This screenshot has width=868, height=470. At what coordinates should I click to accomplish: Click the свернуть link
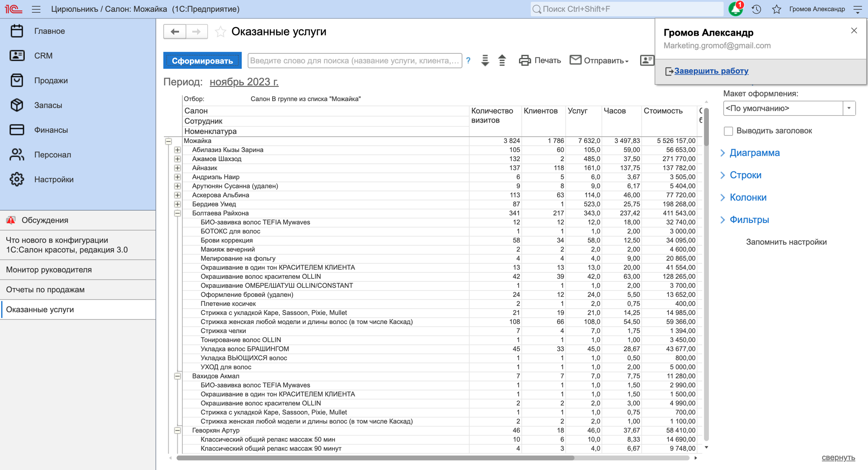[x=838, y=457]
